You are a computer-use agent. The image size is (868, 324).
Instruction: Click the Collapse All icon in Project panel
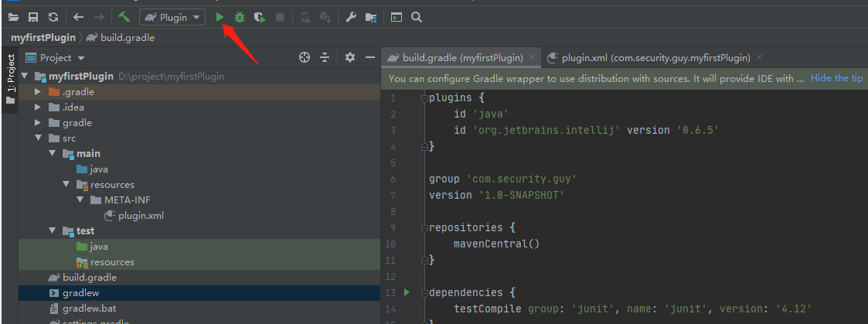point(325,57)
